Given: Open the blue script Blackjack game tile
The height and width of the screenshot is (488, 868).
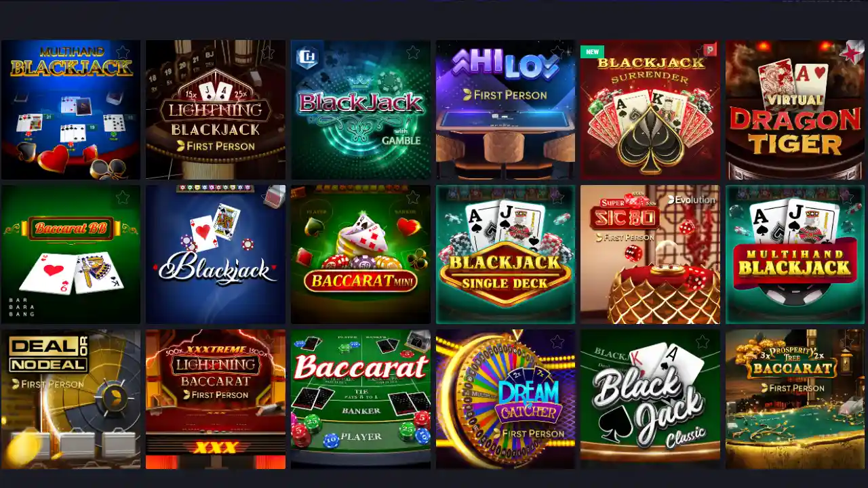Looking at the screenshot, I should (216, 254).
